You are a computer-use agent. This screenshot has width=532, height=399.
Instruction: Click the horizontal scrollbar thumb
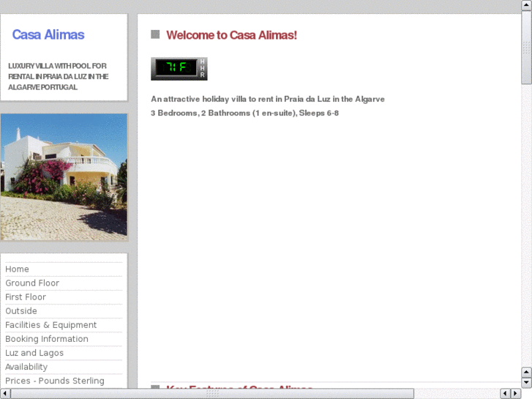click(212, 394)
